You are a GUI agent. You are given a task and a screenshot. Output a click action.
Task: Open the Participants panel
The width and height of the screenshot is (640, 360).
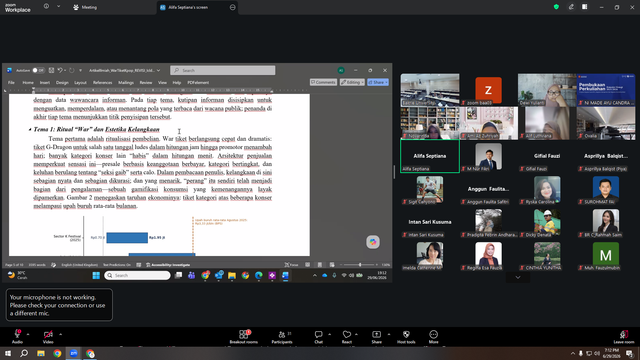click(x=282, y=336)
